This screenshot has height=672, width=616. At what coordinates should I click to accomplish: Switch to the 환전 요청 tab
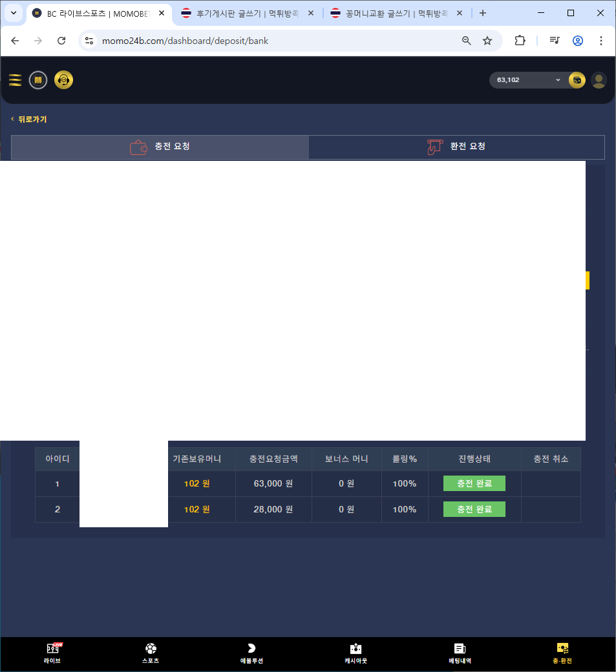tap(456, 147)
